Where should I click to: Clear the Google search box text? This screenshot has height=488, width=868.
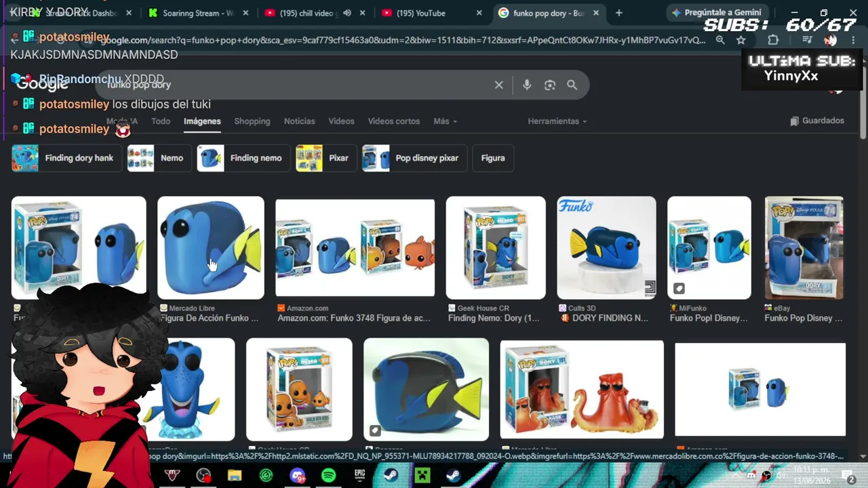pyautogui.click(x=498, y=85)
